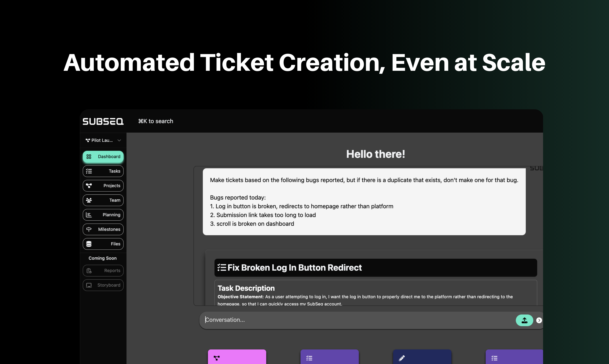The image size is (609, 364).
Task: Click the Projects nodes icon in sidebar
Action: (89, 186)
